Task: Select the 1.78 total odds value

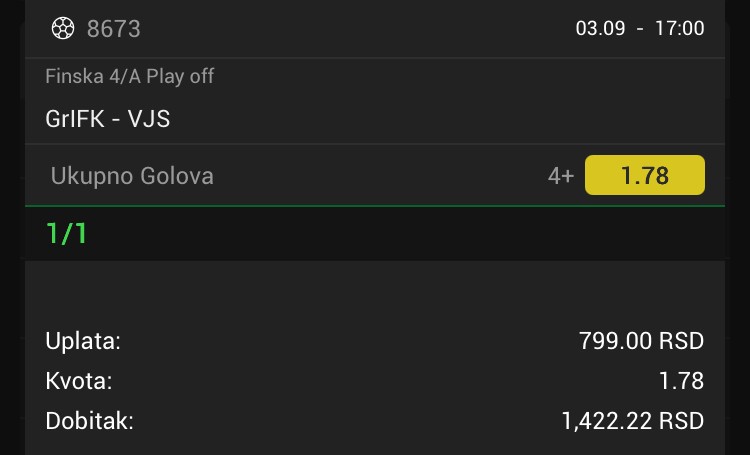Action: (x=682, y=381)
